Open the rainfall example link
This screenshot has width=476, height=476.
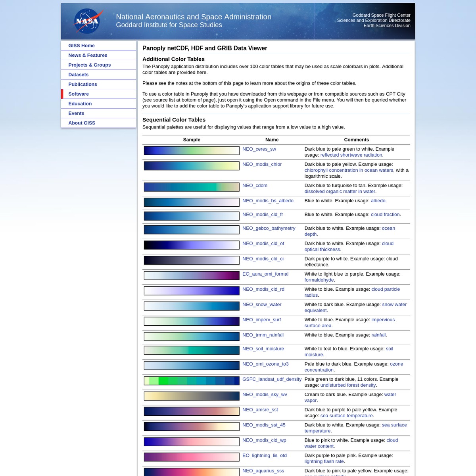point(378,335)
